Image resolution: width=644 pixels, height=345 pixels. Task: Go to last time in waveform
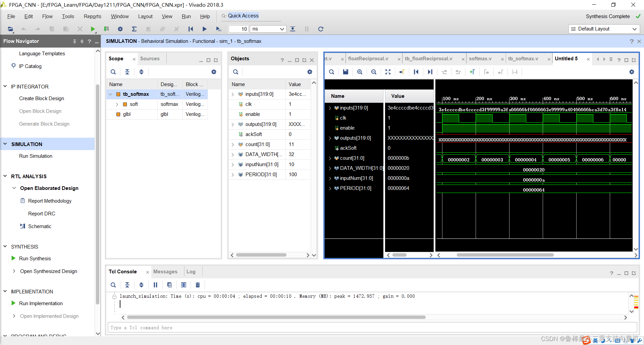(x=430, y=72)
